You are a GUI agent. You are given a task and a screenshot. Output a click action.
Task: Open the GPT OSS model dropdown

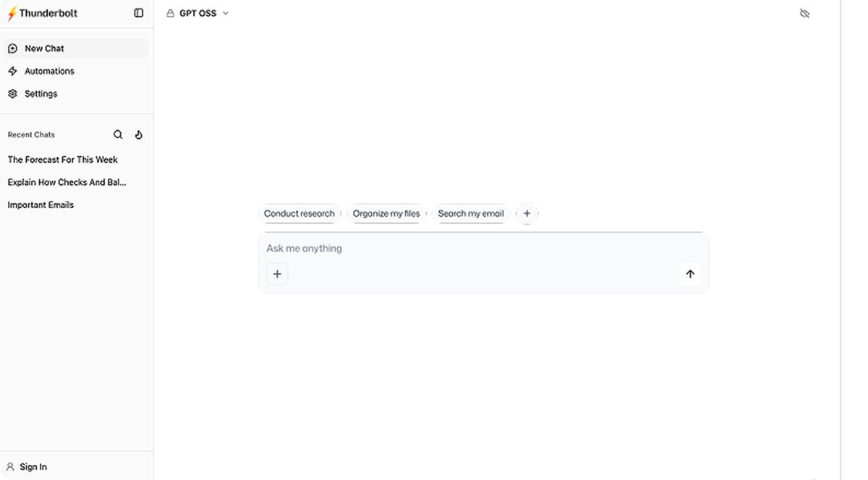[x=197, y=13]
